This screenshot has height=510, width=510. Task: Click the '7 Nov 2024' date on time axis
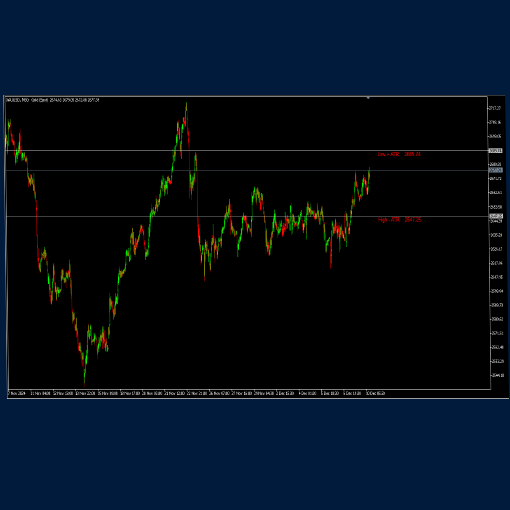click(17, 393)
